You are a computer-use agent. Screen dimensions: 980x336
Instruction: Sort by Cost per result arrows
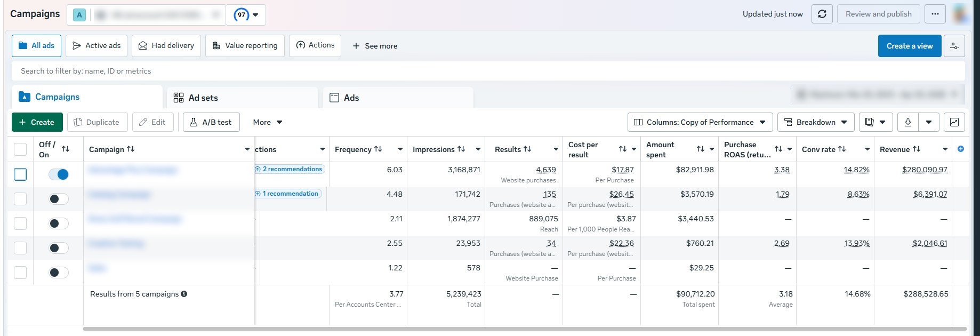[623, 149]
